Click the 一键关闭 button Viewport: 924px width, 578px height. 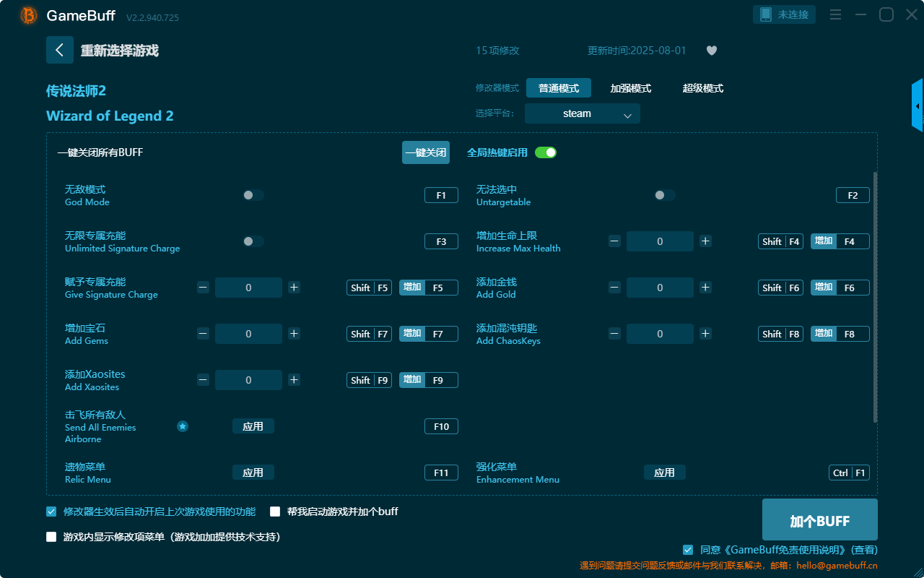click(426, 152)
